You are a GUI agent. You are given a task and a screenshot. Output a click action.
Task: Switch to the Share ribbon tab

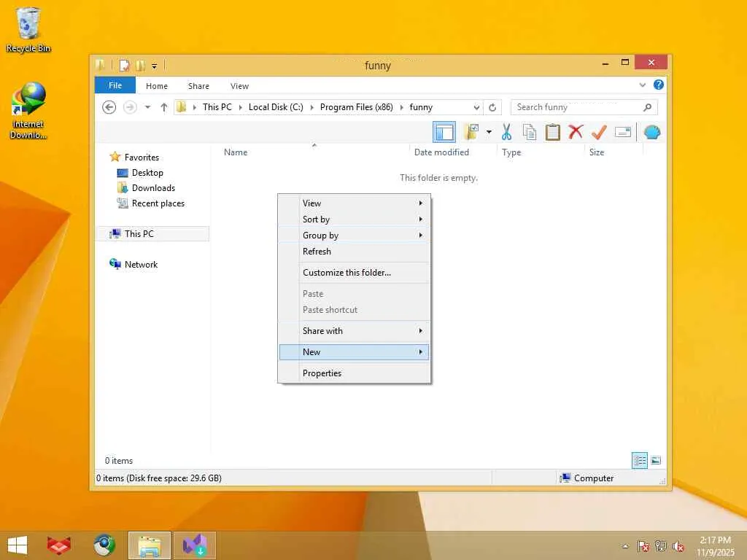(x=198, y=86)
